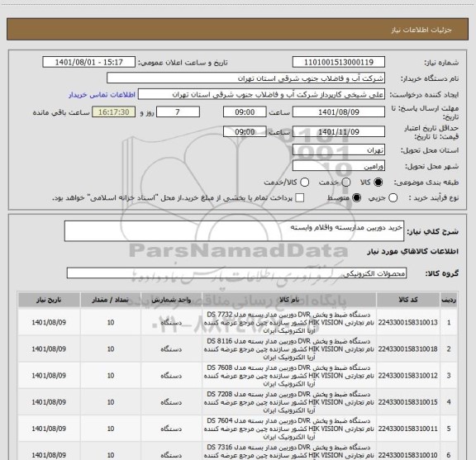Click the remaining days field showing 7
Viewport: 476px width, 460px height.
(178, 112)
